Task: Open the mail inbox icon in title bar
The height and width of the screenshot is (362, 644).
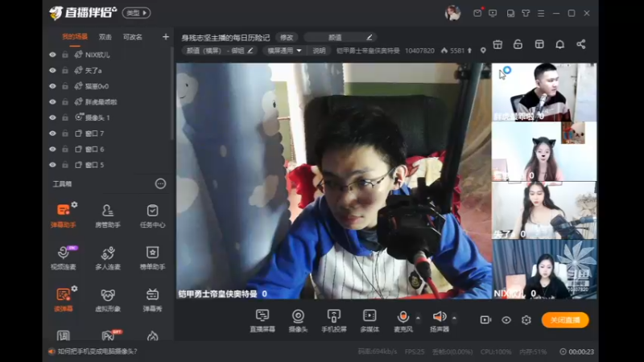Action: [477, 13]
